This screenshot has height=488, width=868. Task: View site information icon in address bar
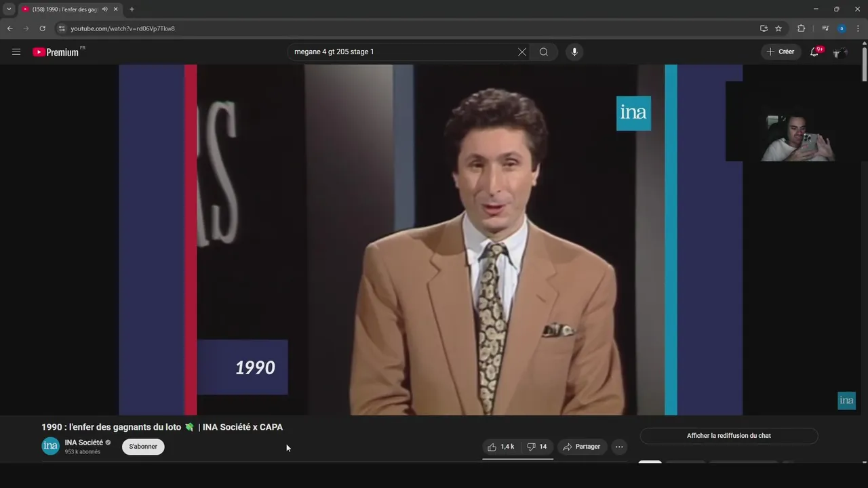coord(62,28)
